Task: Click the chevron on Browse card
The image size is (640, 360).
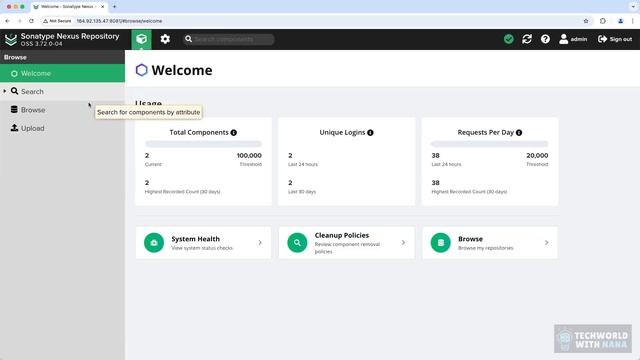Action: (547, 243)
